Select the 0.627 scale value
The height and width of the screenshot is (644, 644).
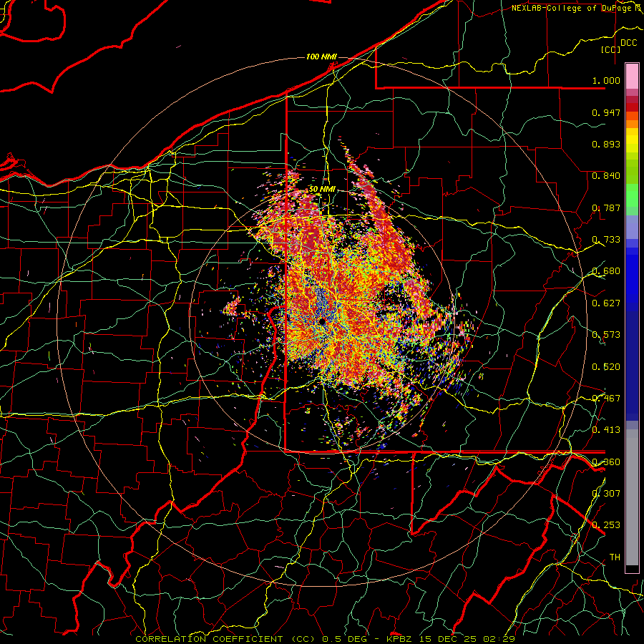[606, 303]
